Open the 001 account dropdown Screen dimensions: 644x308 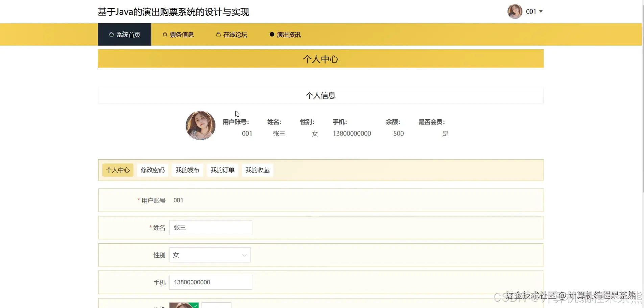[535, 11]
